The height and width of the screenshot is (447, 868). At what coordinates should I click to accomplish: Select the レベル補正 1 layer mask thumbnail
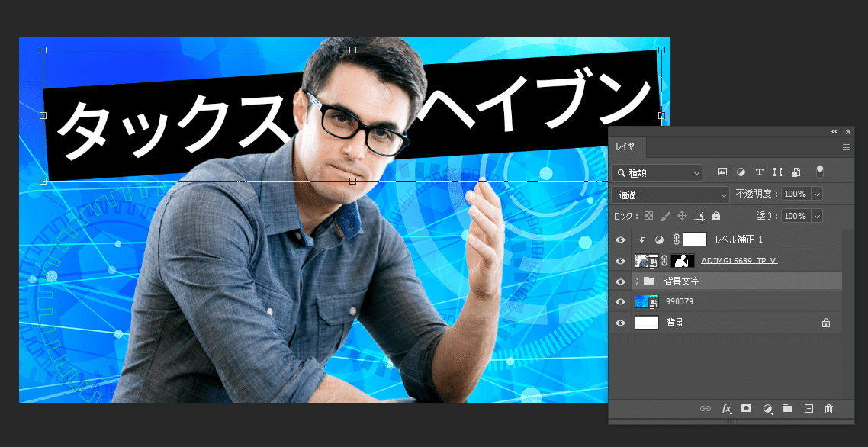pyautogui.click(x=696, y=240)
